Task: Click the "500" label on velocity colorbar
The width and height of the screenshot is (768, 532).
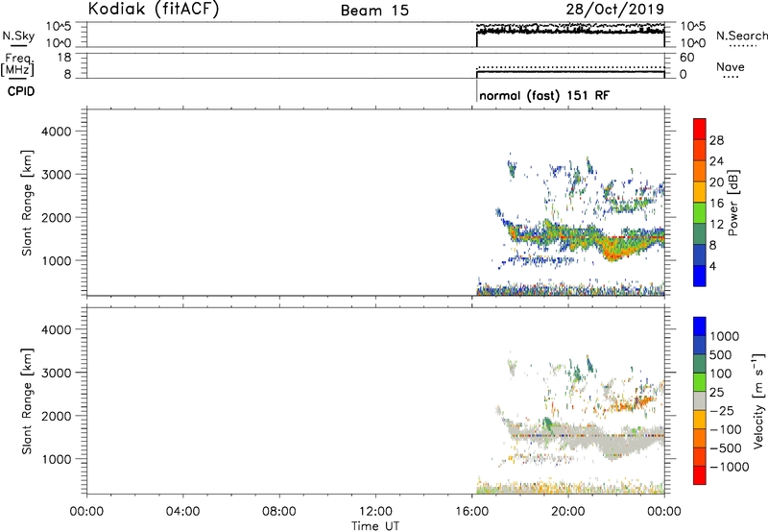Action: click(721, 355)
